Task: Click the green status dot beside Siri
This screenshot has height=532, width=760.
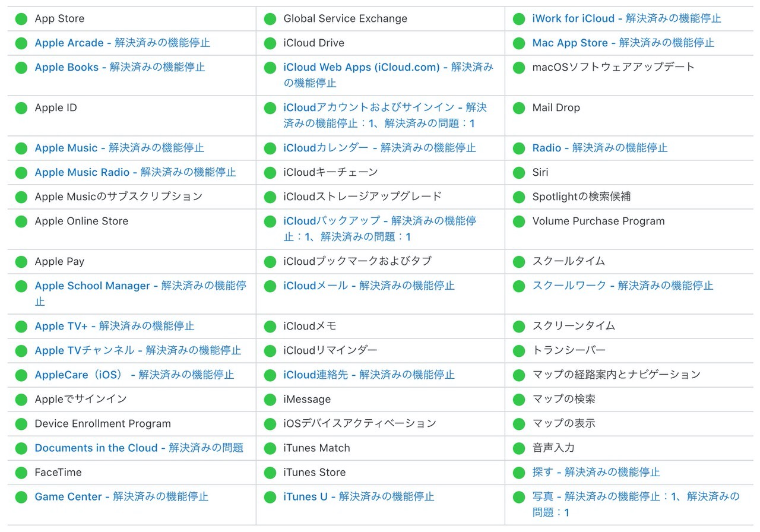Action: click(519, 173)
